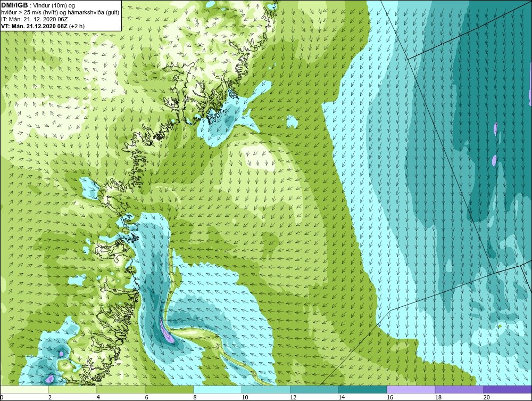Click the 14–16 m/s dark teal legend swatch
The image size is (532, 401).
(363, 389)
